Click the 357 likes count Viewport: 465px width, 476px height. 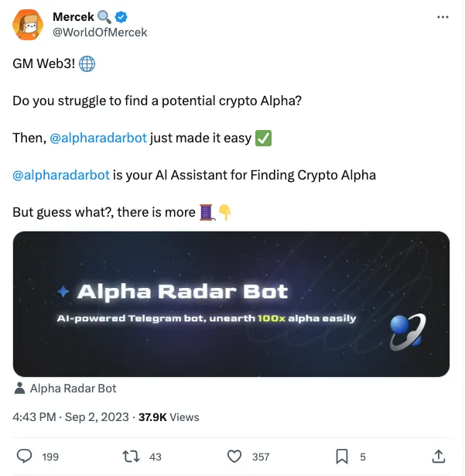point(262,457)
